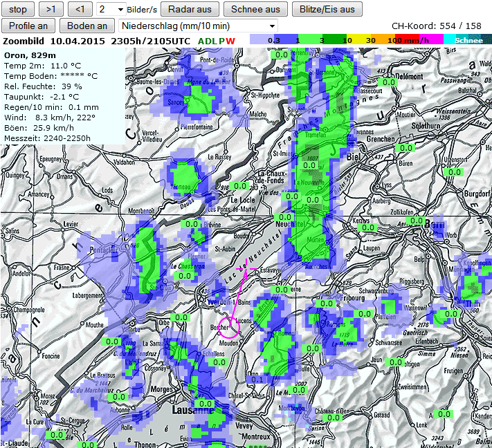Click the Solothurn city label on map
The width and height of the screenshot is (492, 448).
point(426,126)
